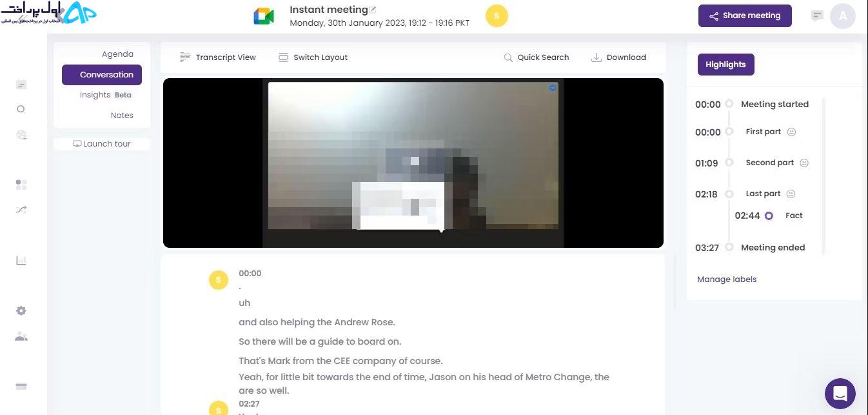Open the apps grid icon in sidebar

21,185
